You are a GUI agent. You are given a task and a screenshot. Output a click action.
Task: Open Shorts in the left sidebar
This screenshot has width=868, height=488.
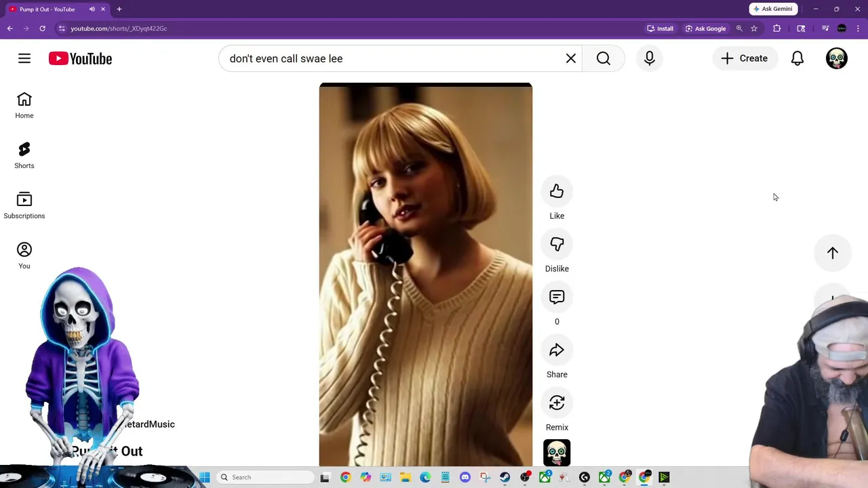click(x=24, y=156)
